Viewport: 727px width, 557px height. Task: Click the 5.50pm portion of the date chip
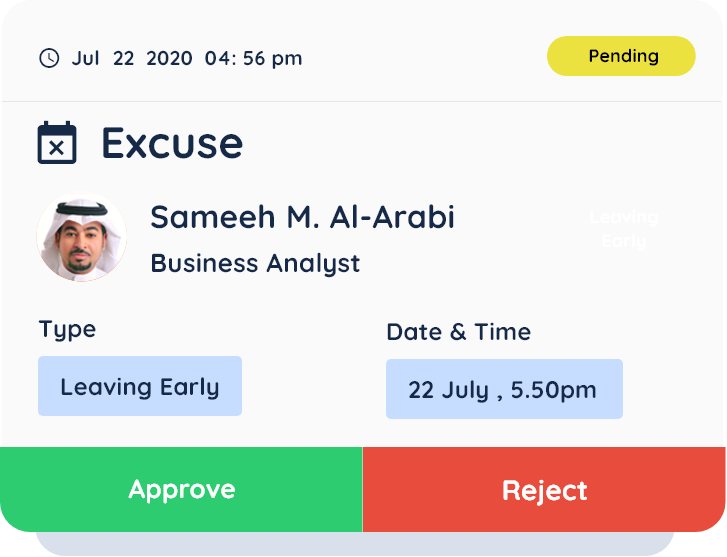pyautogui.click(x=554, y=389)
